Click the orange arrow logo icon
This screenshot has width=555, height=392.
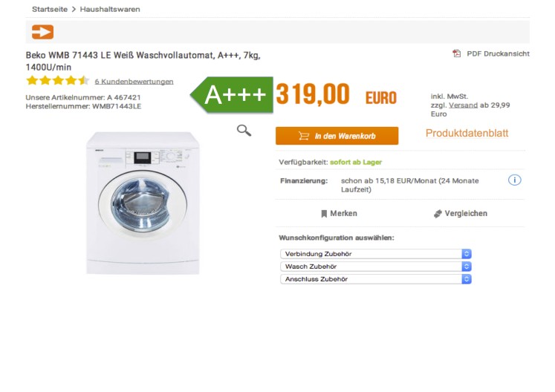(x=42, y=32)
